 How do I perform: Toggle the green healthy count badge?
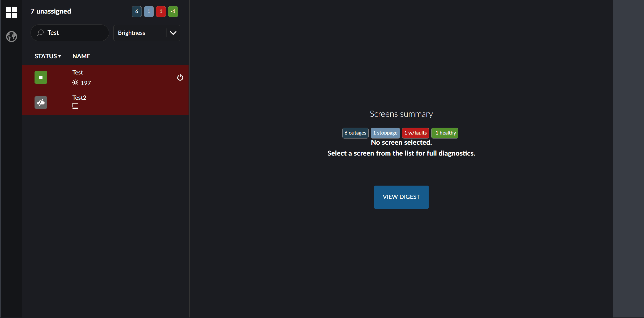(x=173, y=11)
